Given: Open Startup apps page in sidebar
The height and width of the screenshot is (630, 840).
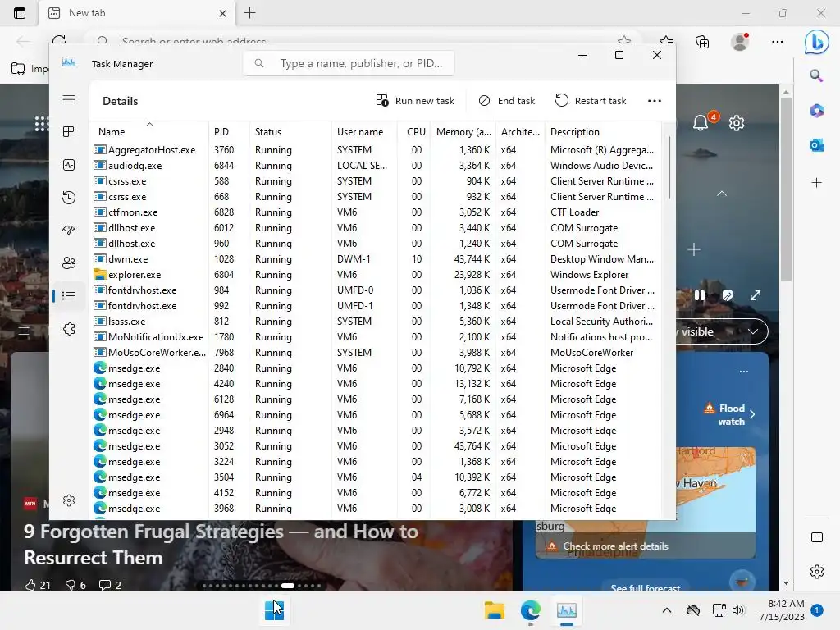Looking at the screenshot, I should [x=69, y=231].
